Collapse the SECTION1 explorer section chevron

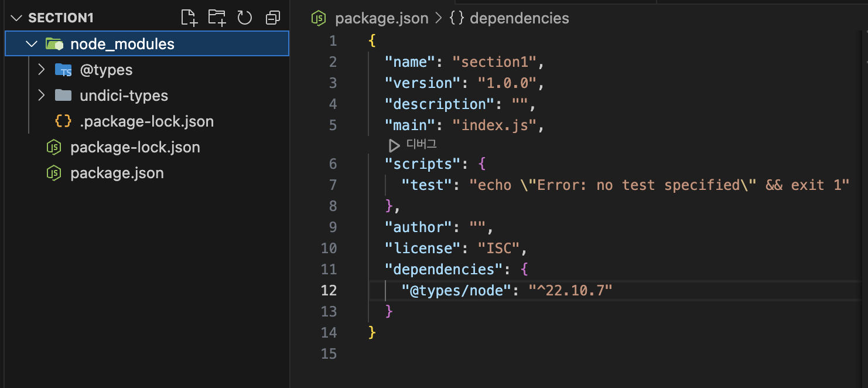[17, 18]
